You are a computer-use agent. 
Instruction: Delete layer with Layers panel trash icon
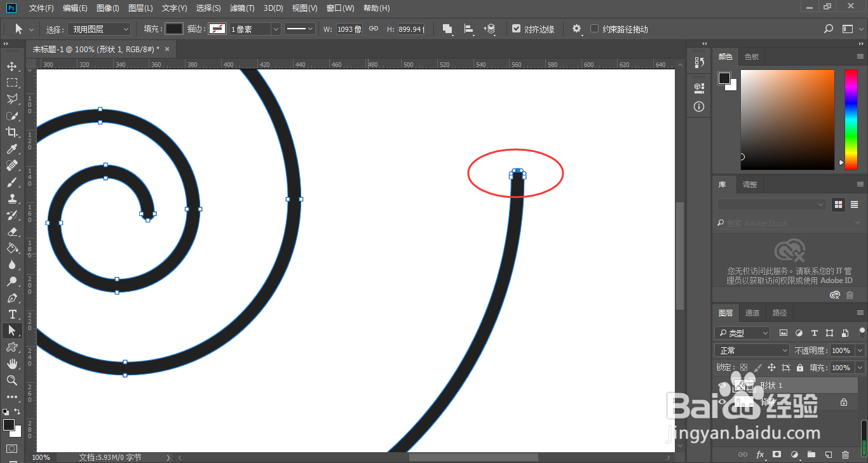coord(845,455)
